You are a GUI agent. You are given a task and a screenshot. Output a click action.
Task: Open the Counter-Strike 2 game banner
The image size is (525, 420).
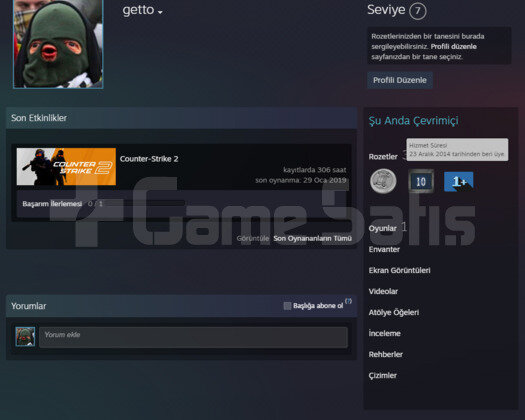coord(66,166)
